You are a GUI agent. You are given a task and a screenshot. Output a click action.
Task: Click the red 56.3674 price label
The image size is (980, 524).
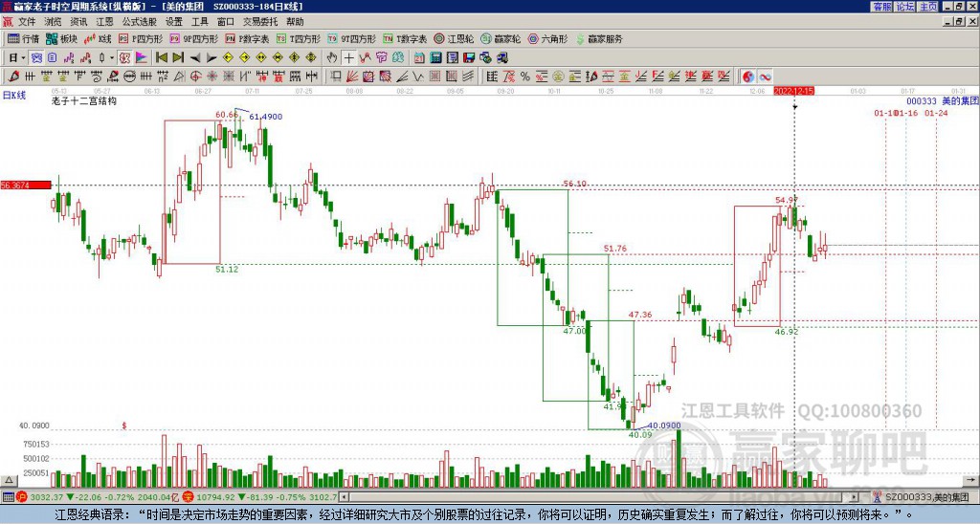26,185
